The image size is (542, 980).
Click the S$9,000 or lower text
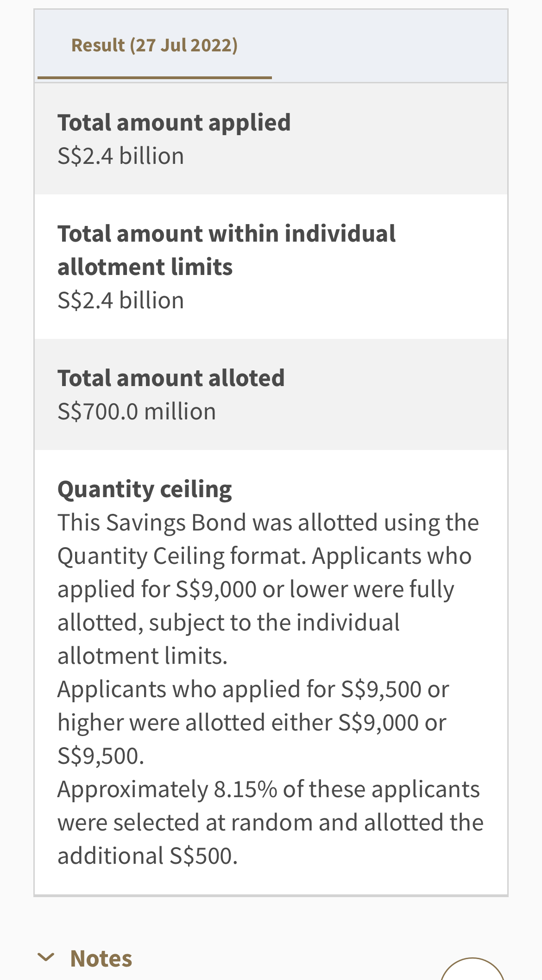tap(260, 589)
